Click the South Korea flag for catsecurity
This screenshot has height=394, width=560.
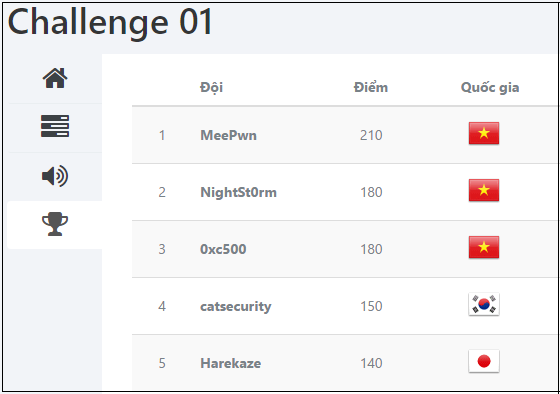tap(484, 304)
